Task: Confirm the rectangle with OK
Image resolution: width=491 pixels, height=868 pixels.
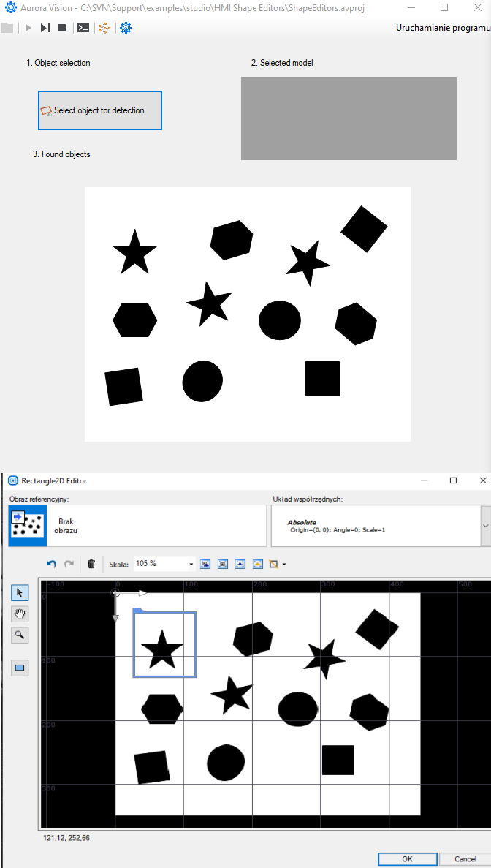Action: pyautogui.click(x=407, y=858)
